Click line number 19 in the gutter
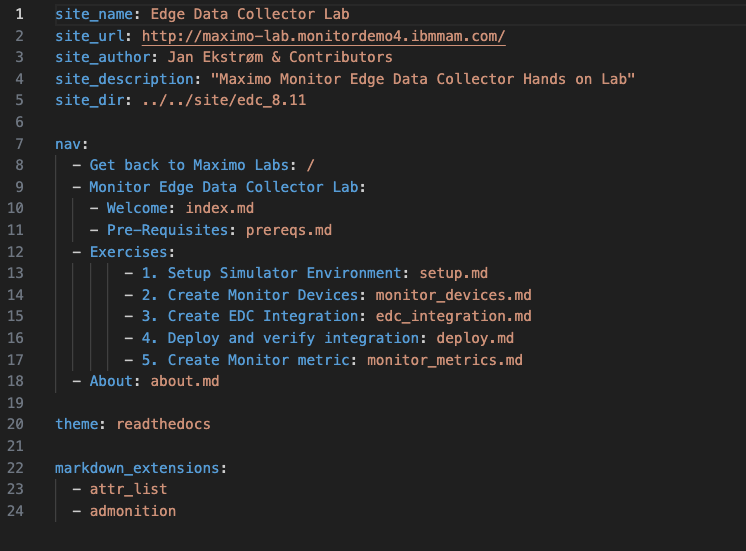 pos(15,403)
